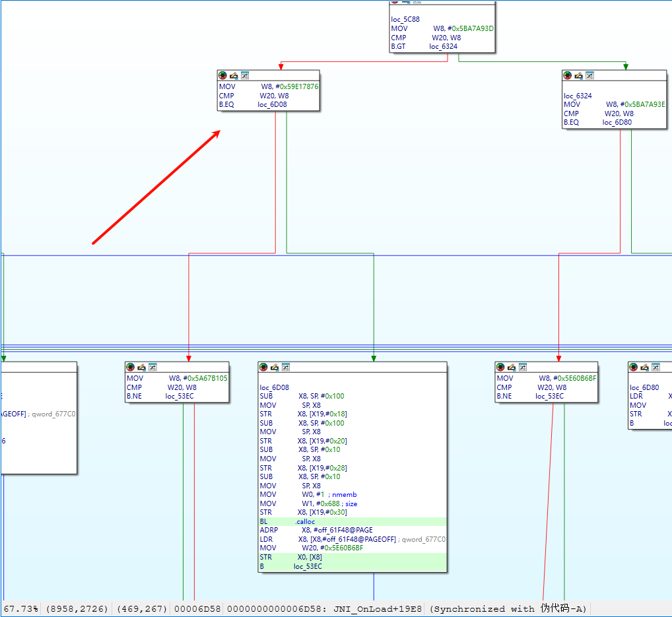Click the STR X0, [X8] line
The image size is (672, 617).
(290, 558)
